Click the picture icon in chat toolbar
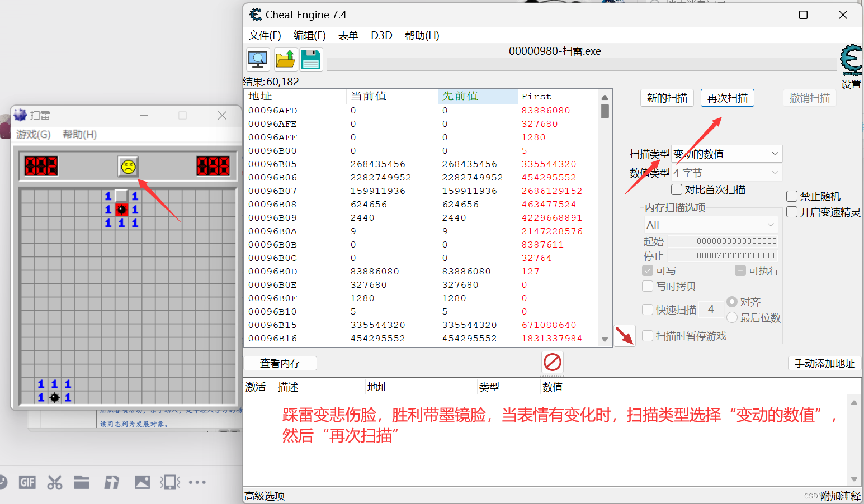This screenshot has width=864, height=504. [x=143, y=482]
